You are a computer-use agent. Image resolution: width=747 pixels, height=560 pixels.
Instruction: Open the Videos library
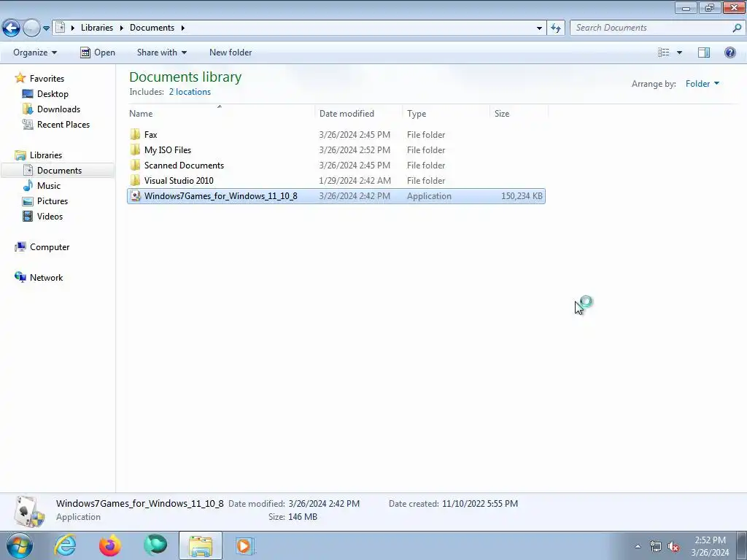(x=50, y=216)
